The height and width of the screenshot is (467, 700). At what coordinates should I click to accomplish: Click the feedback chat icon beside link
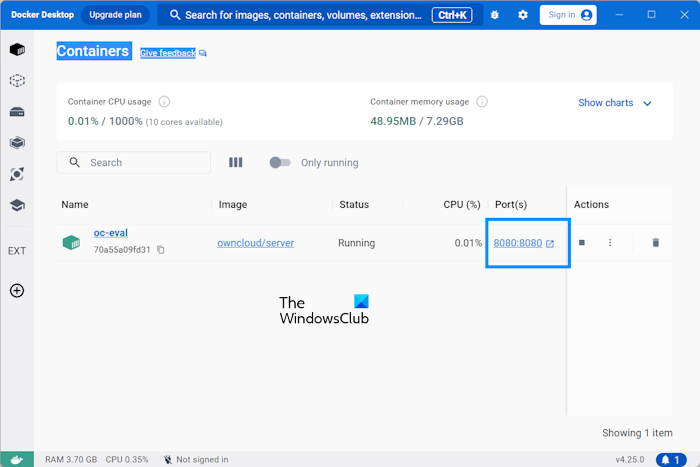tap(203, 54)
